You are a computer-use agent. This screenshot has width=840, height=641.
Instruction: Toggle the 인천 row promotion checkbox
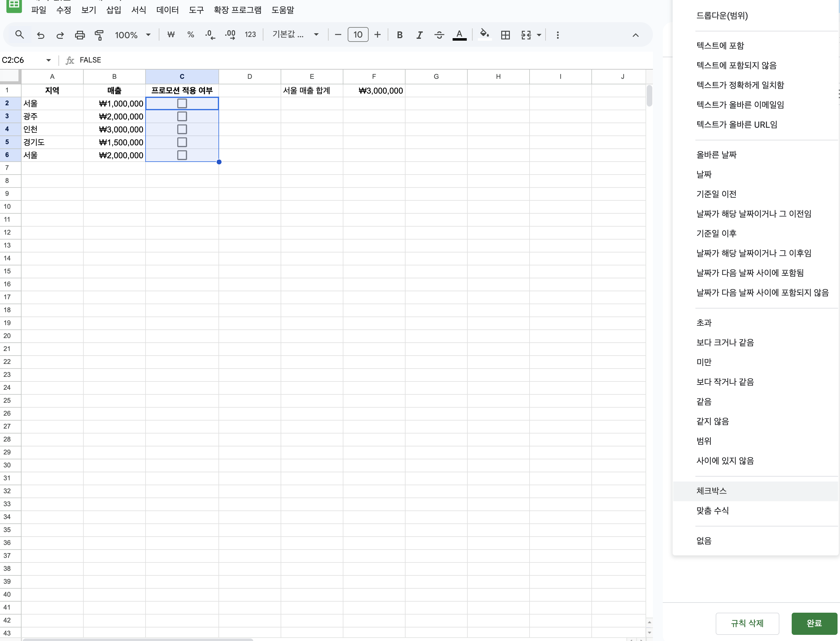[x=182, y=129]
